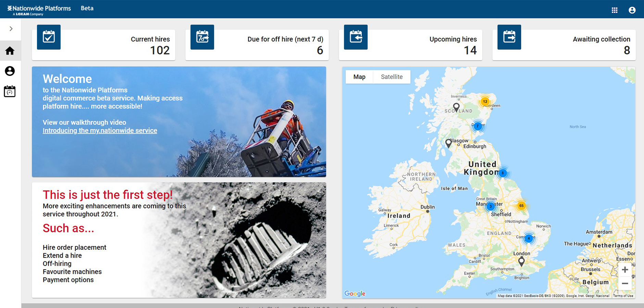
Task: Click the blue cluster marker 7 near Dundee
Action: tap(478, 126)
